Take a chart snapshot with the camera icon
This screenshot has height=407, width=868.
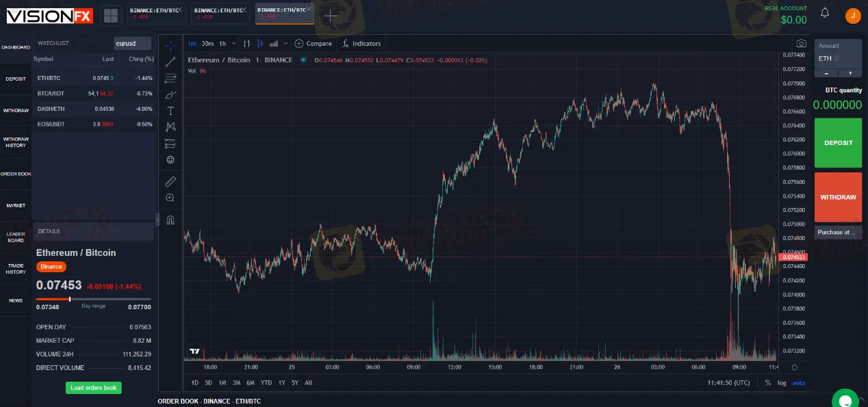[801, 43]
